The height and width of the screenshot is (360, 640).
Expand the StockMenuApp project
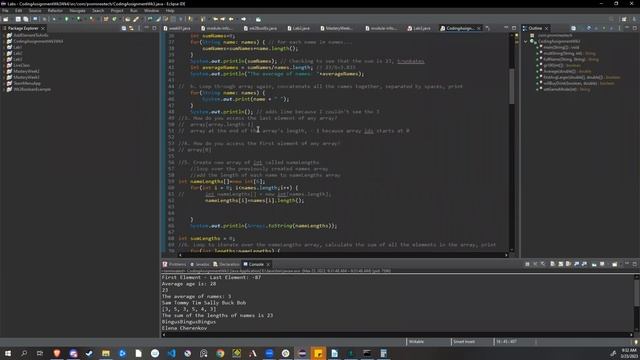coord(4,83)
